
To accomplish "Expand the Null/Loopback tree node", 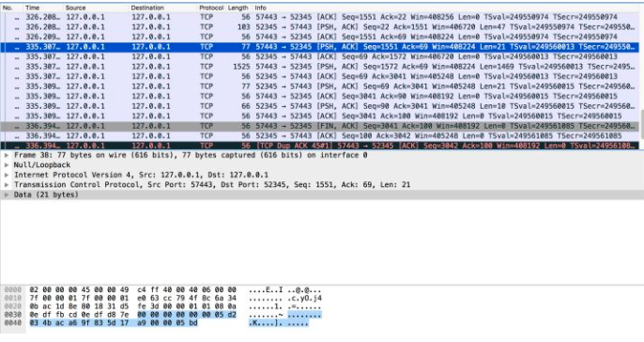I will [7, 165].
